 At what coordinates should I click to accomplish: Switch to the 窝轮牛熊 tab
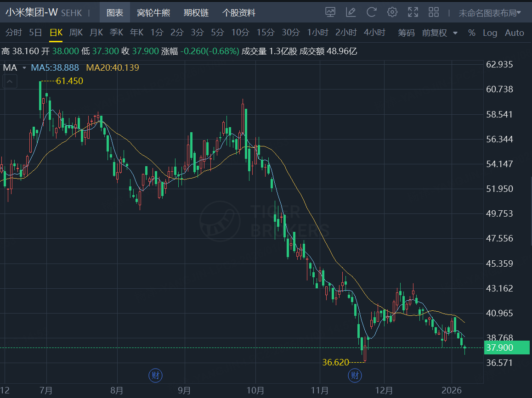[153, 13]
